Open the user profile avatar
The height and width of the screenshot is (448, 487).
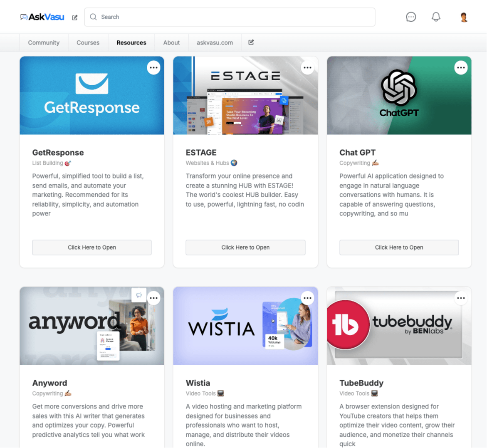coord(464,17)
